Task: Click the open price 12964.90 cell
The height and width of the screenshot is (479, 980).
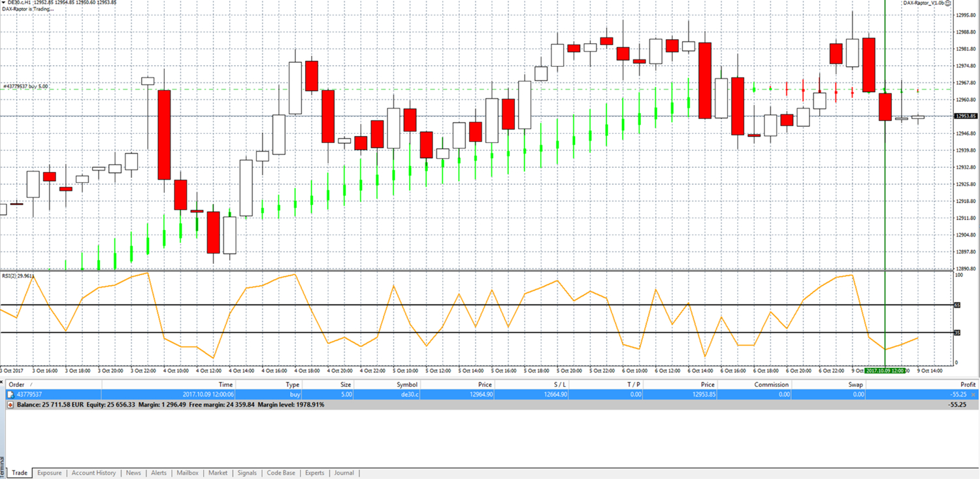Action: pyautogui.click(x=480, y=395)
